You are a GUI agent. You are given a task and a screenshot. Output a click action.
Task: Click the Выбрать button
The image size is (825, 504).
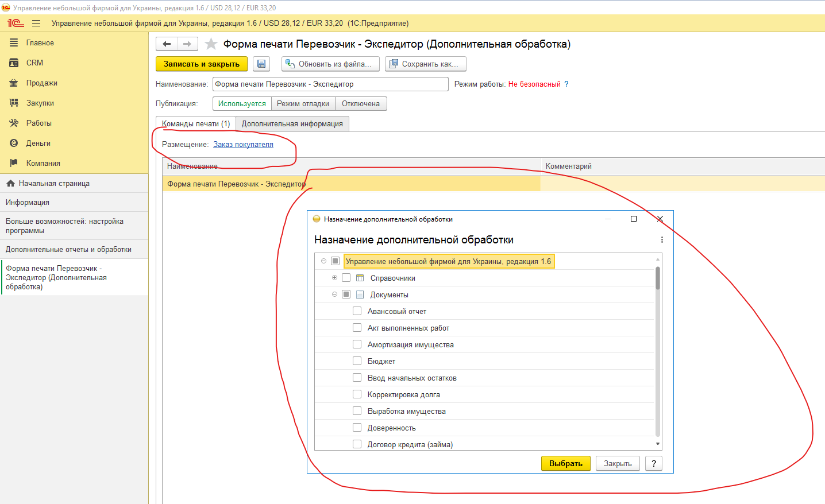pyautogui.click(x=566, y=463)
